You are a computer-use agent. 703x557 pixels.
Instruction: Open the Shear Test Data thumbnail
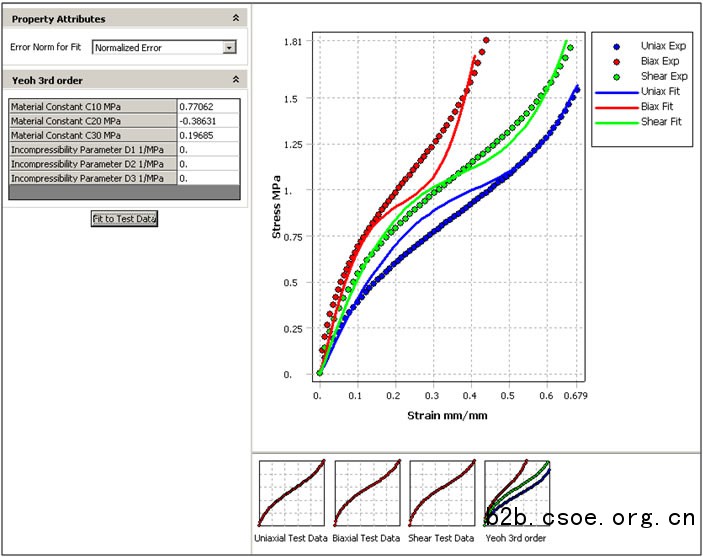pos(442,493)
